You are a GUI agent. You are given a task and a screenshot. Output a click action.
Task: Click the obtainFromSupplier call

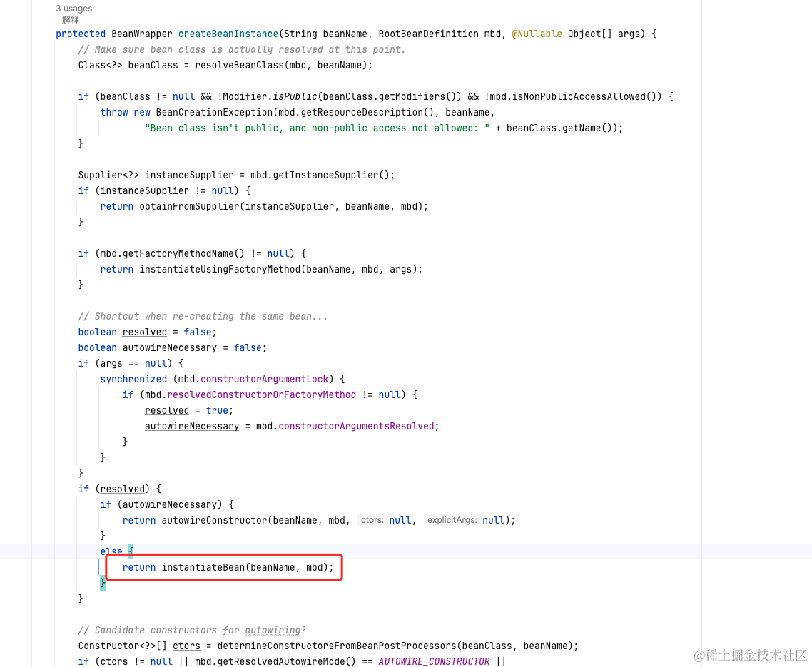[190, 206]
